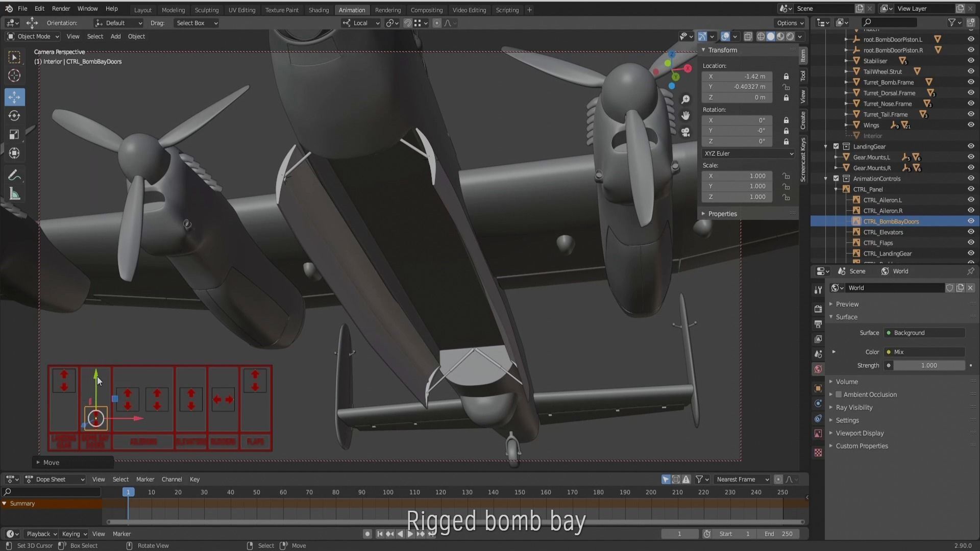Click the zoom magnifier viewport icon
The width and height of the screenshot is (980, 551).
[685, 99]
